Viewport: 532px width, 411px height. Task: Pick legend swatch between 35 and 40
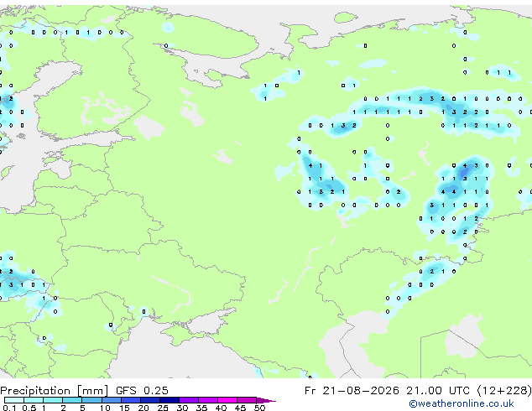tap(208, 400)
